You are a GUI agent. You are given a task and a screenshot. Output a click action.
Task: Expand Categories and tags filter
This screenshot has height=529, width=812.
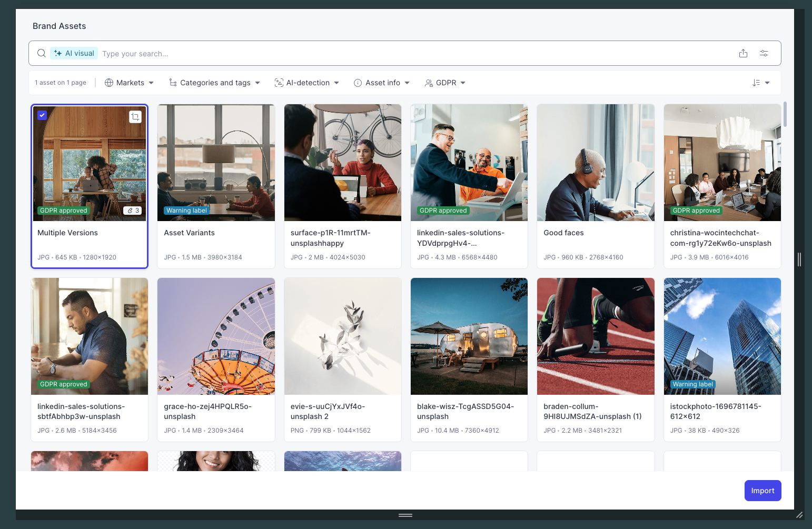215,83
